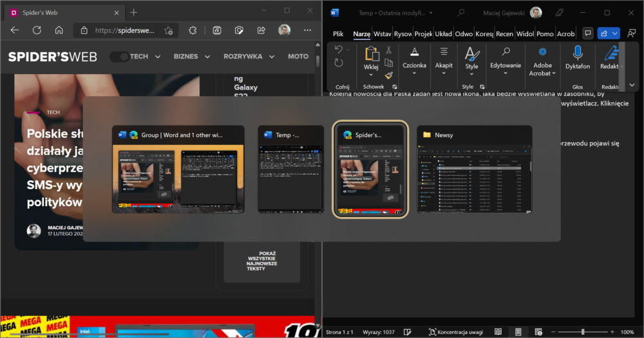This screenshot has height=338, width=644.
Task: Expand the TECH menu chevron
Action: coord(158,57)
